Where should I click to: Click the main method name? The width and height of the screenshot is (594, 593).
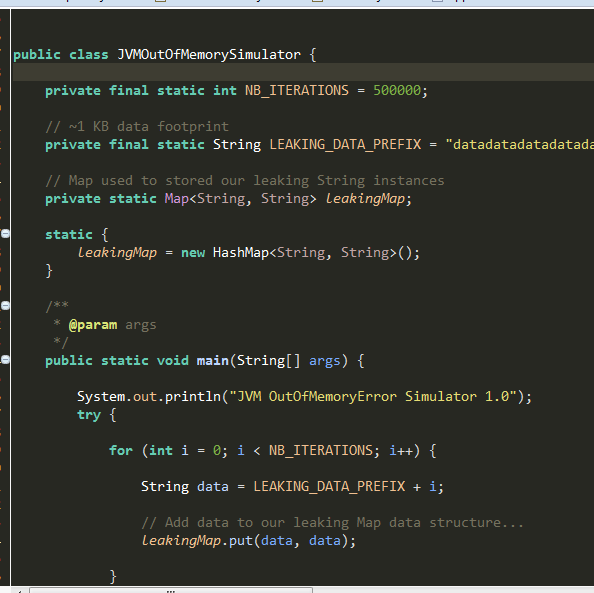point(213,361)
